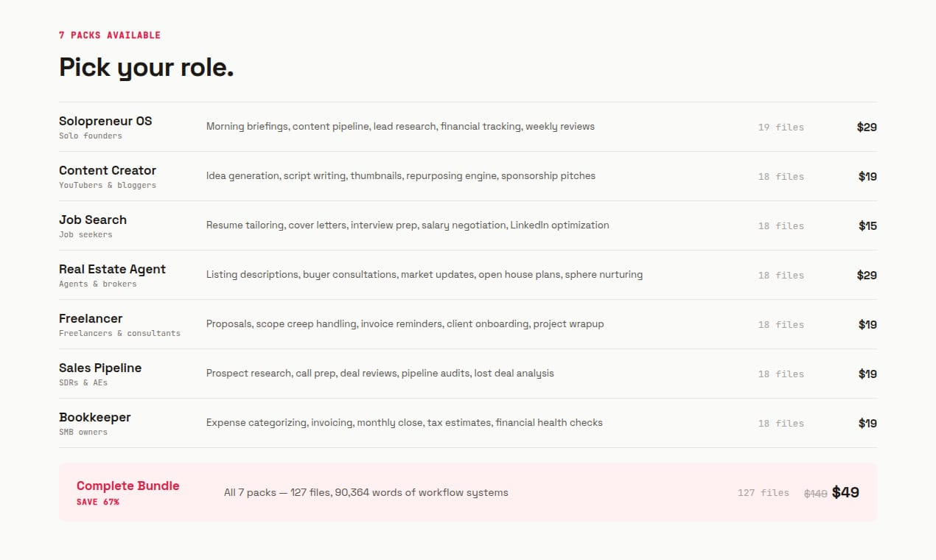Click the SAVE 67% label
936x560 pixels.
(x=97, y=502)
